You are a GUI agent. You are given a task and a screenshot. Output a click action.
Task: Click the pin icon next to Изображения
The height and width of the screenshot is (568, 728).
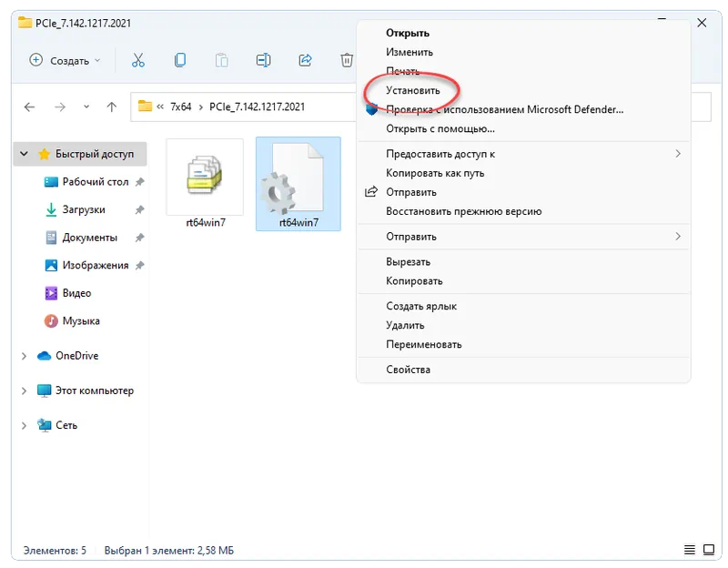point(140,266)
